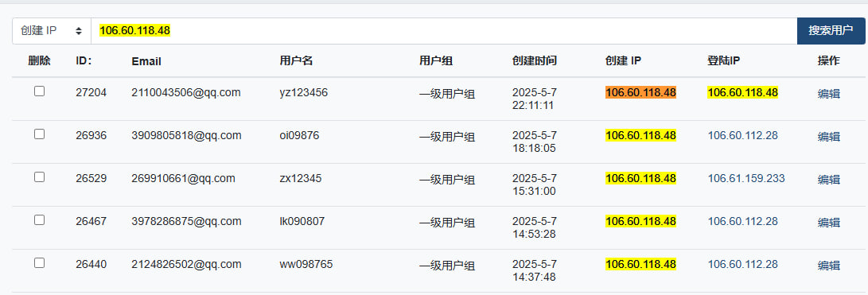
Task: Click login IP 106.61.159.233
Action: coord(746,178)
